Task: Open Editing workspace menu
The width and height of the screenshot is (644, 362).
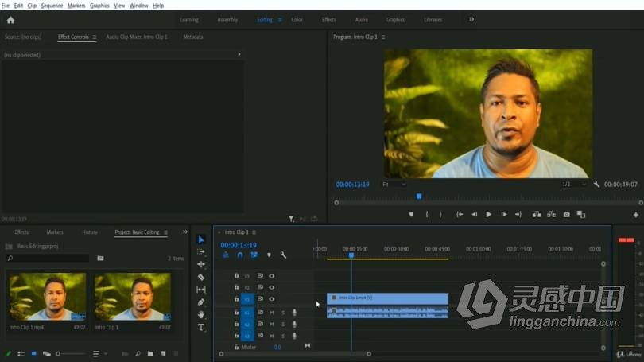Action: (x=280, y=20)
